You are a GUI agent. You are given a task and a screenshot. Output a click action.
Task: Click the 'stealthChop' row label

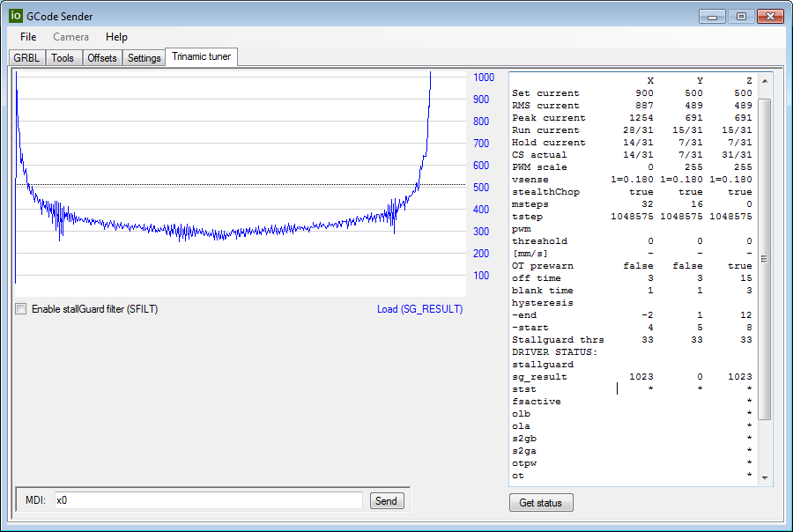(x=545, y=192)
